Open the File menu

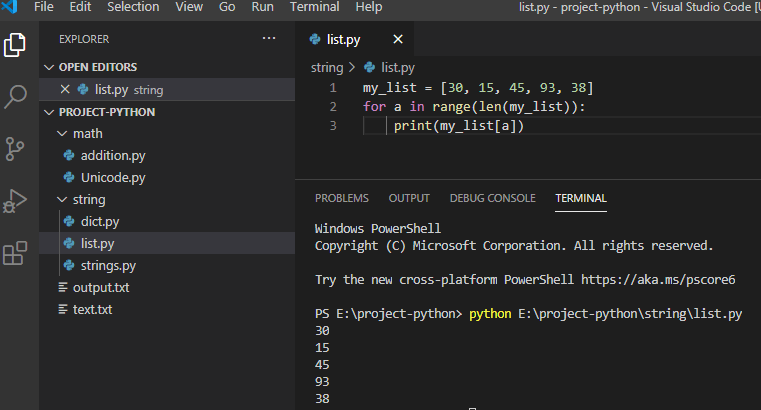click(x=44, y=7)
